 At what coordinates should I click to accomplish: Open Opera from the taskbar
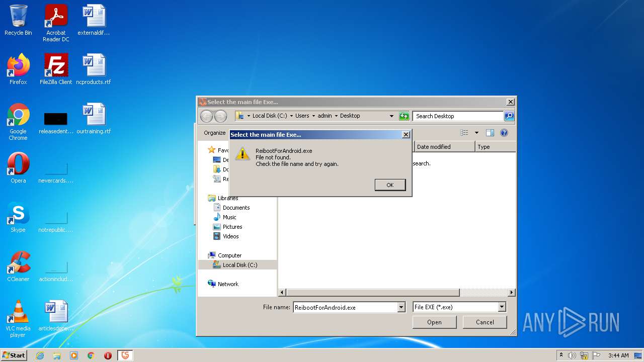click(x=108, y=355)
